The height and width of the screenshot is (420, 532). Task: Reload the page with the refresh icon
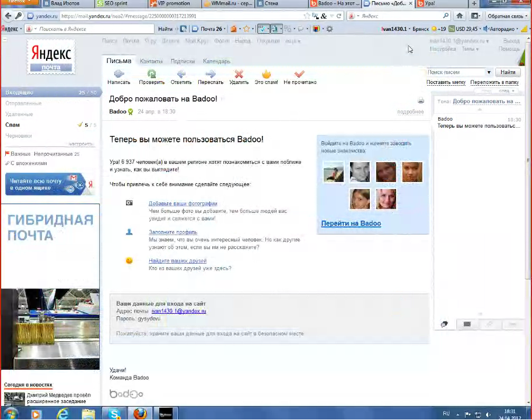[338, 16]
